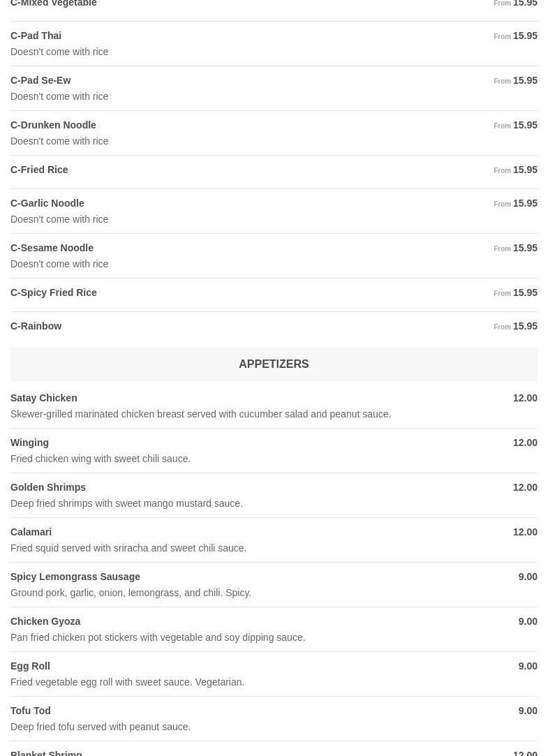Choose C-Drunken Noodle from the list
548x756 pixels.
53,125
